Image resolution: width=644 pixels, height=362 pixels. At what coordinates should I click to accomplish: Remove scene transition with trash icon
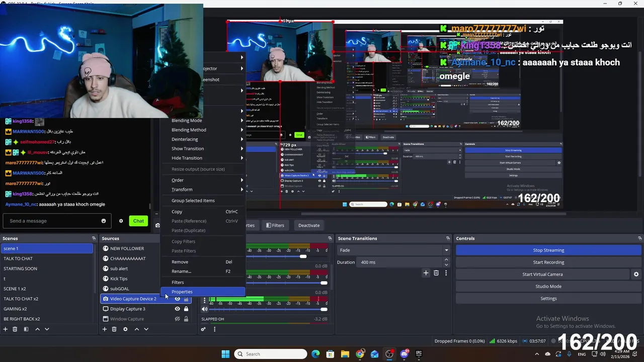point(436,273)
